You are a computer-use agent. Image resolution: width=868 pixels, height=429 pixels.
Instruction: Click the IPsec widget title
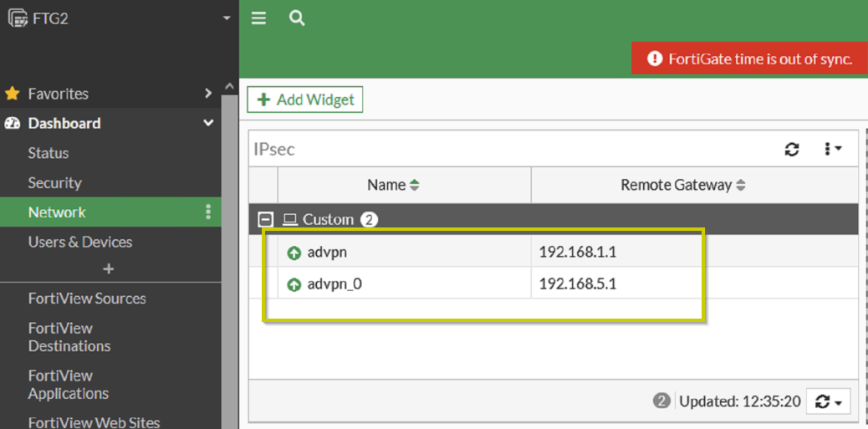click(274, 149)
